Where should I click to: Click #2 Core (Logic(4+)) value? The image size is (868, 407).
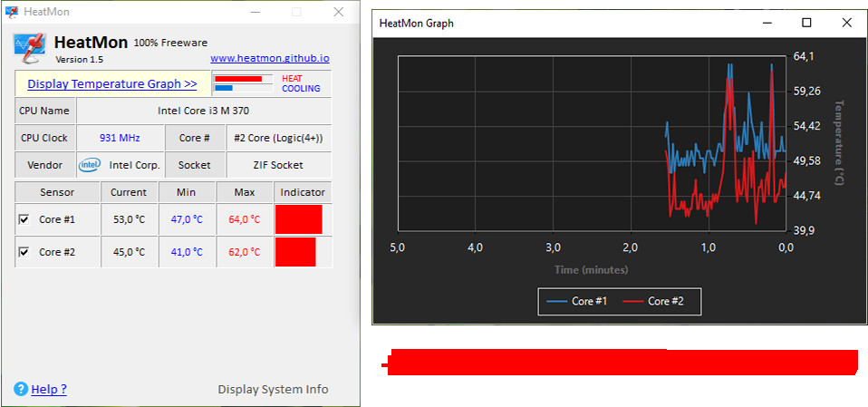tap(278, 138)
